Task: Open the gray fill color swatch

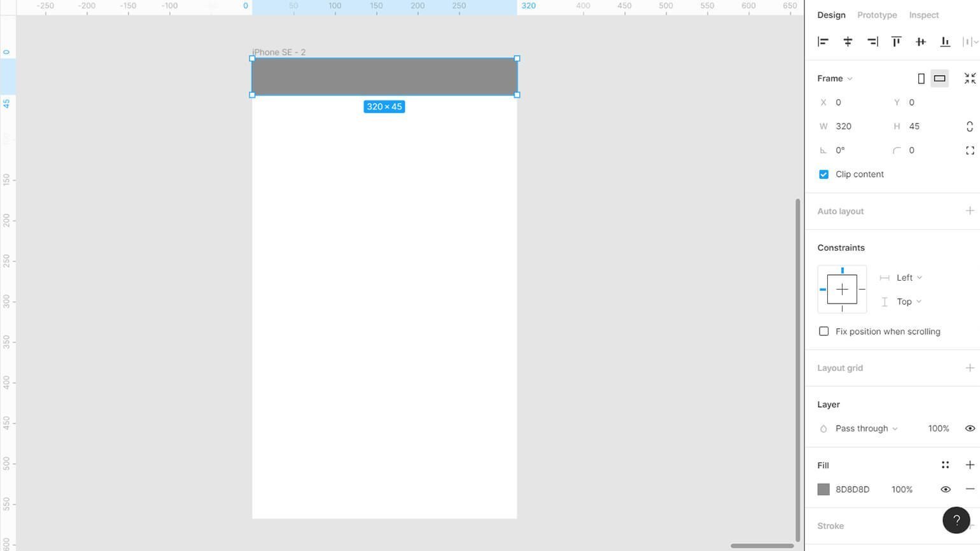Action: [823, 489]
